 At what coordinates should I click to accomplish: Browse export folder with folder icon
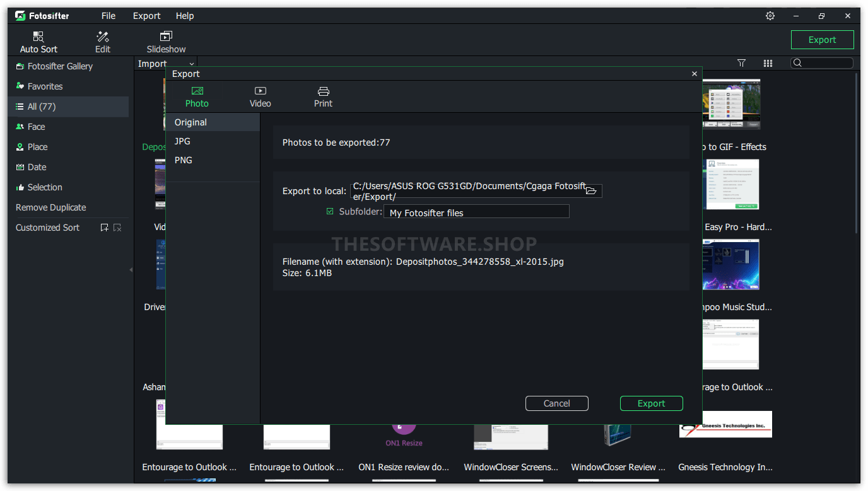(591, 190)
